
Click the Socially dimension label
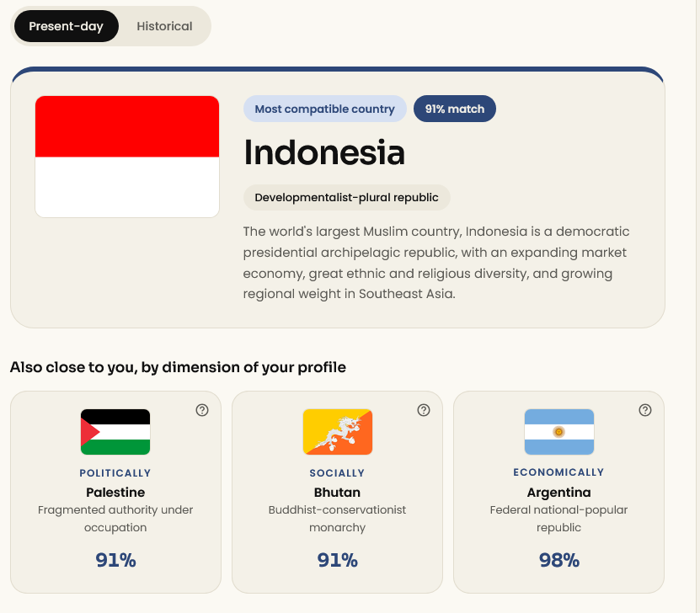tap(337, 473)
